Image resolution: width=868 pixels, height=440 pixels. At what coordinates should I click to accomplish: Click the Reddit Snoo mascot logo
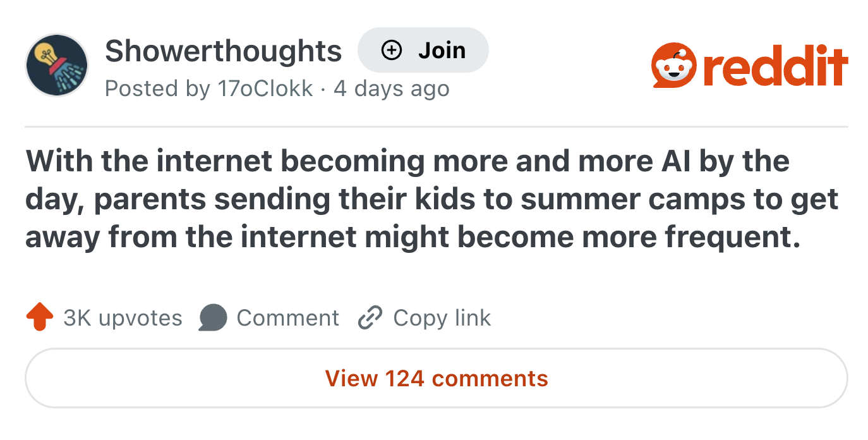point(674,66)
